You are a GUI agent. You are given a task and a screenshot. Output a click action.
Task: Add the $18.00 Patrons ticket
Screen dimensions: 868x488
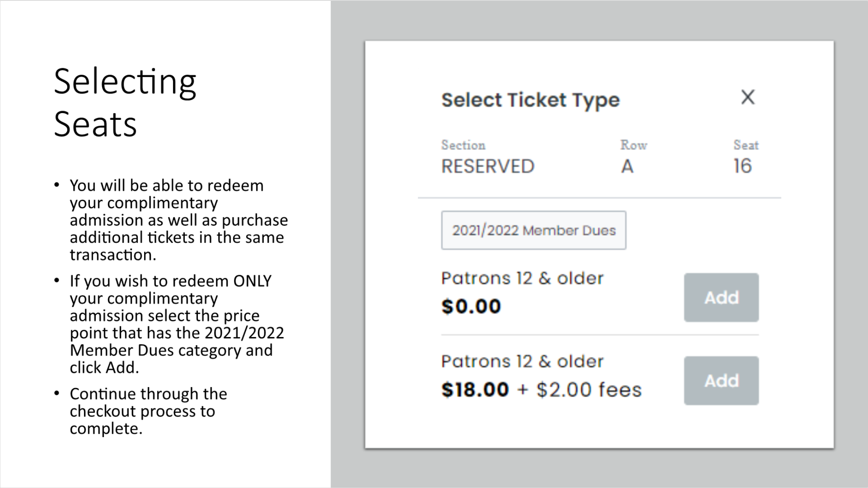click(721, 381)
